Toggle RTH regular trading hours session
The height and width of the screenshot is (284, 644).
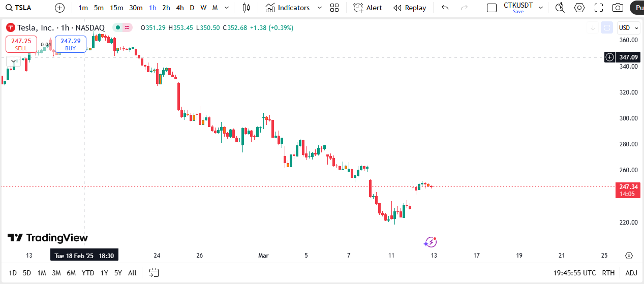(x=608, y=273)
